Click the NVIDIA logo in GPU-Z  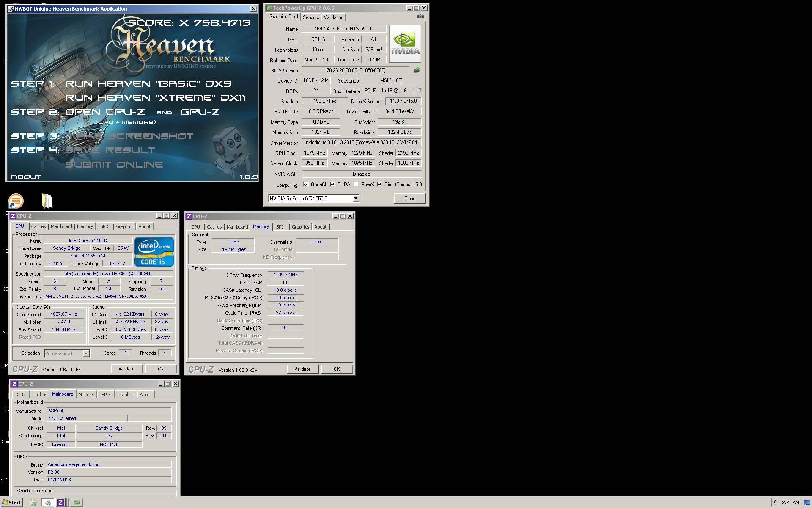tap(405, 44)
